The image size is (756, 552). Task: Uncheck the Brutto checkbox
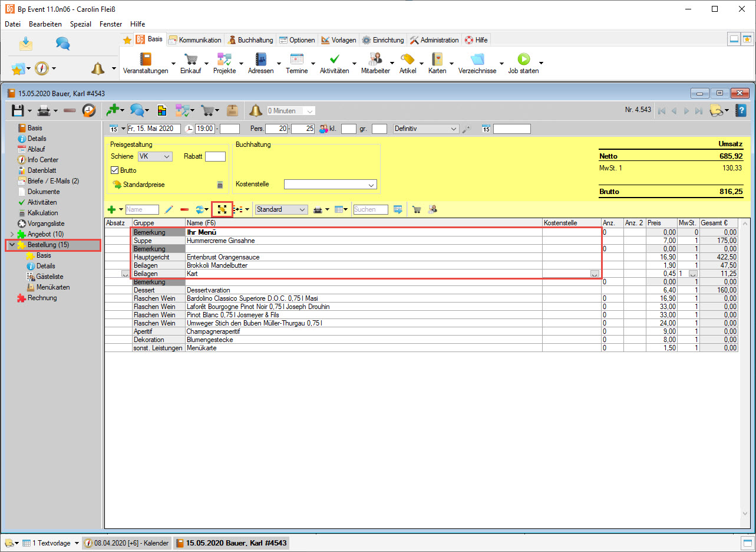pos(115,170)
